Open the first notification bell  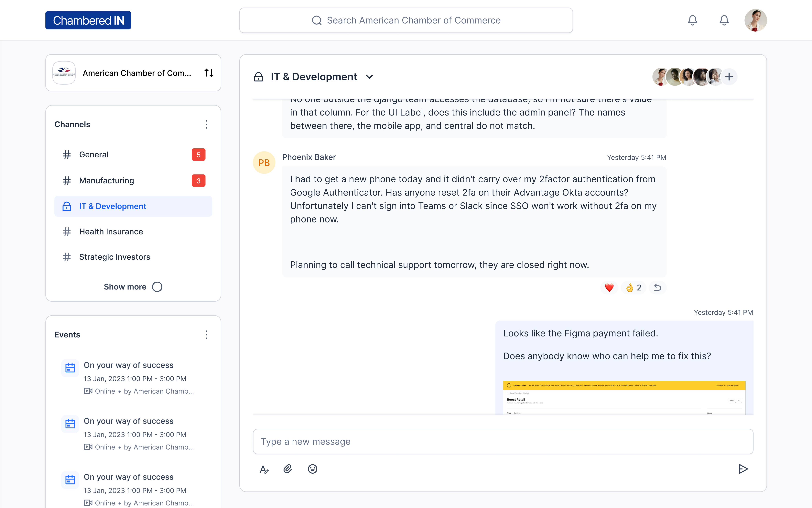(692, 20)
